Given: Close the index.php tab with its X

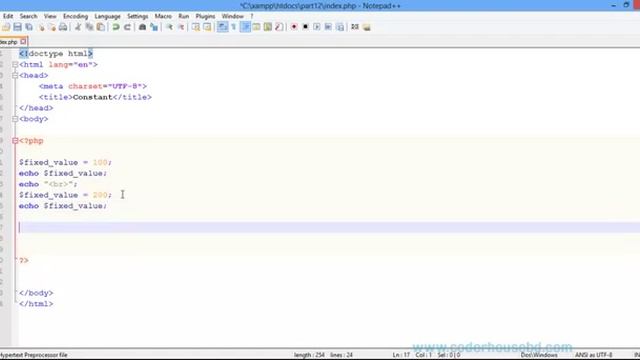Looking at the screenshot, I should click(23, 42).
